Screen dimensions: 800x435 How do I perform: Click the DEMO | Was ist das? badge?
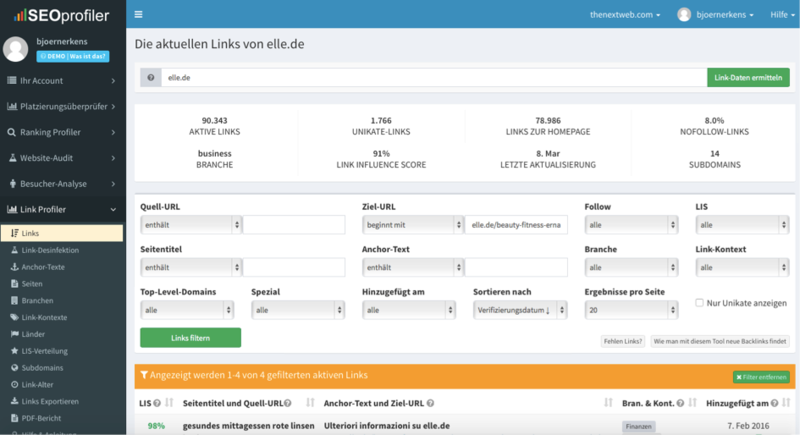point(73,56)
